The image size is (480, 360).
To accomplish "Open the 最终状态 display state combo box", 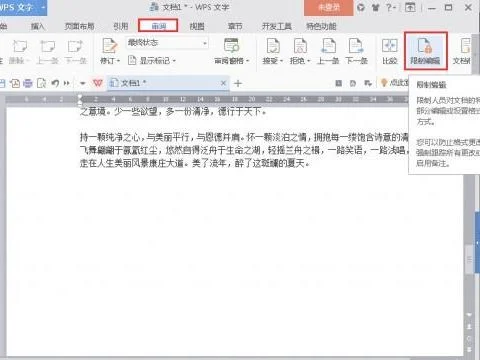I will click(x=167, y=43).
